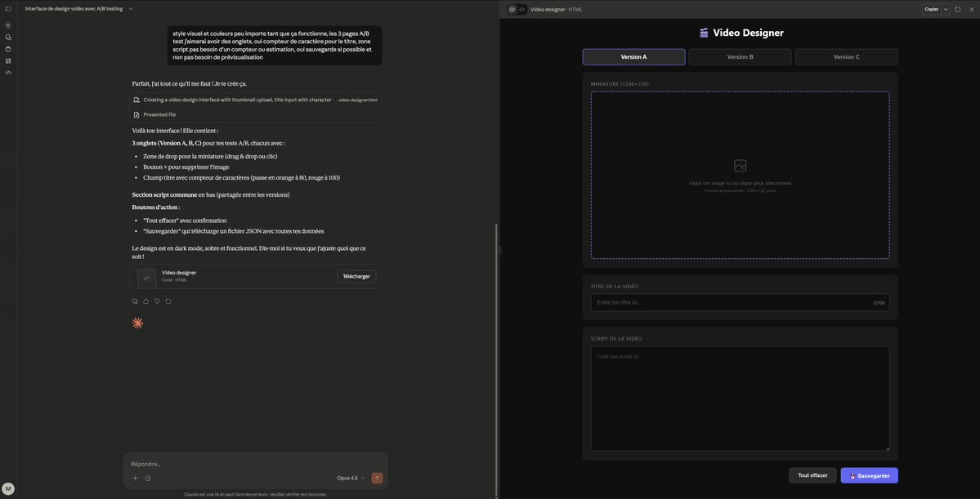Open the Opus 4.5 model selector
Screen dimensions: 980x499
click(x=350, y=478)
